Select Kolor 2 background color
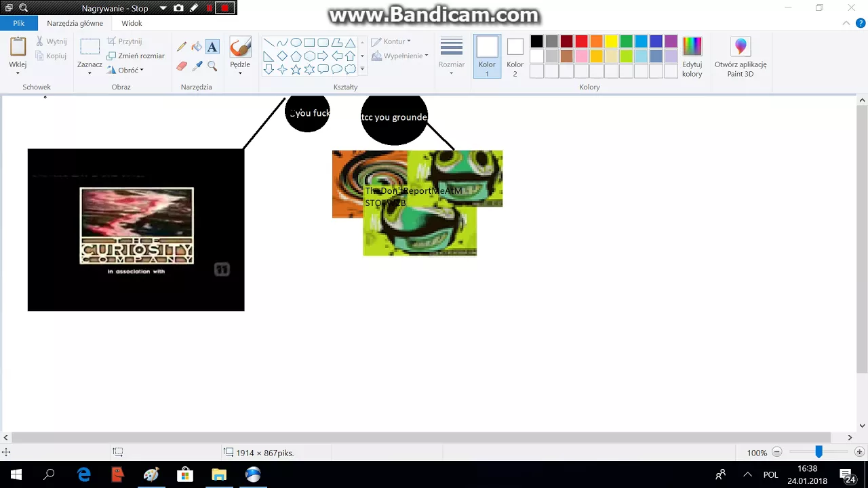The image size is (868, 488). pyautogui.click(x=515, y=56)
